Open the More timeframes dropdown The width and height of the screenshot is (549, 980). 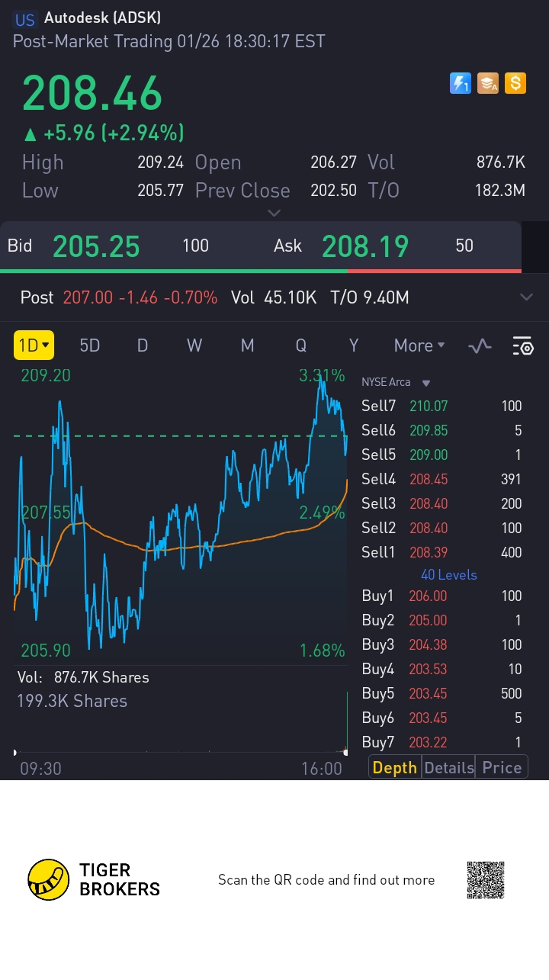[x=419, y=345]
